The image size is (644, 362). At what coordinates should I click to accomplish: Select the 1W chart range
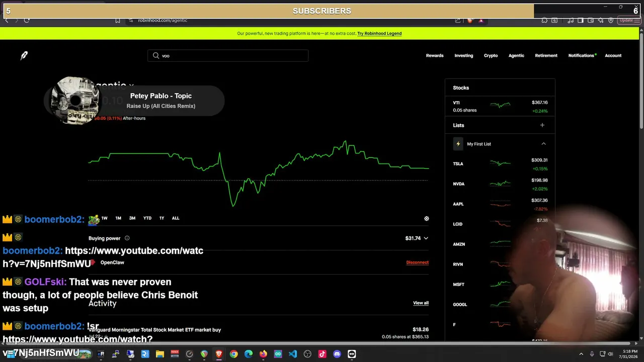(x=104, y=218)
